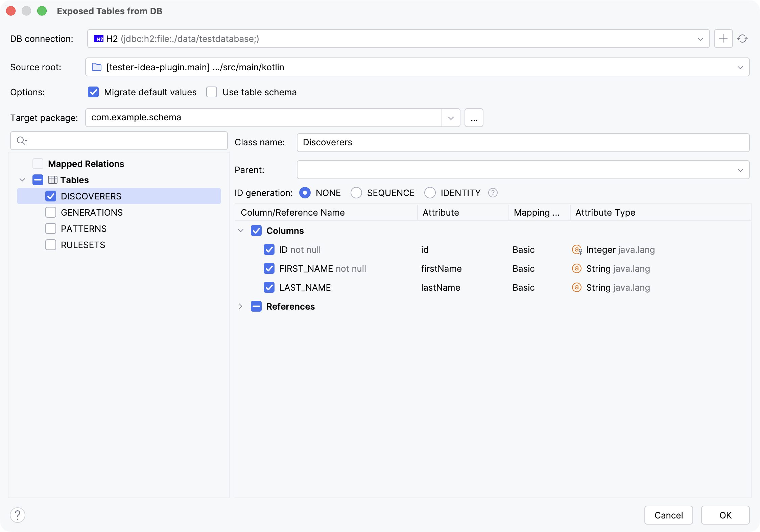Collapse the Columns section
The image size is (760, 532).
click(241, 231)
